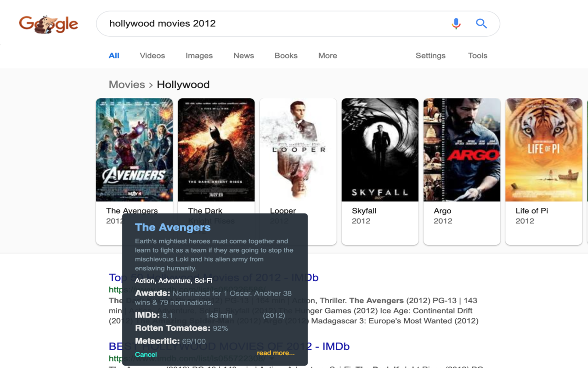588x368 pixels.
Task: Open the Argo movie poster
Action: pyautogui.click(x=462, y=150)
